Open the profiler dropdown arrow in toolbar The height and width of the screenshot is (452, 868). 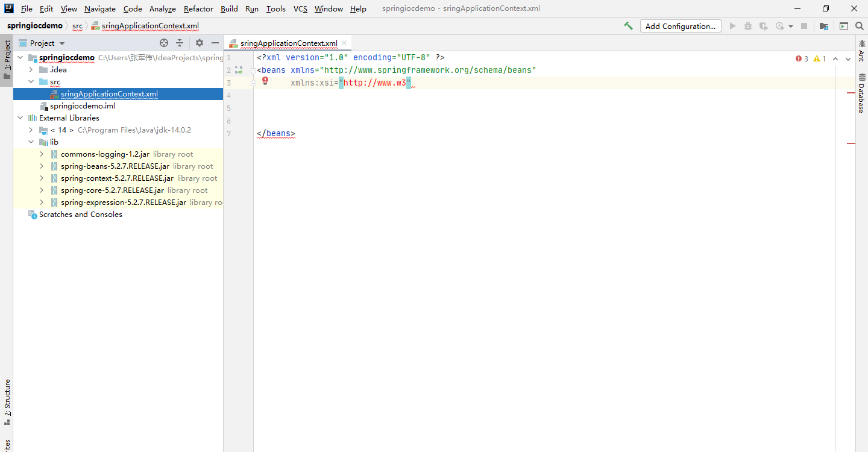click(791, 27)
